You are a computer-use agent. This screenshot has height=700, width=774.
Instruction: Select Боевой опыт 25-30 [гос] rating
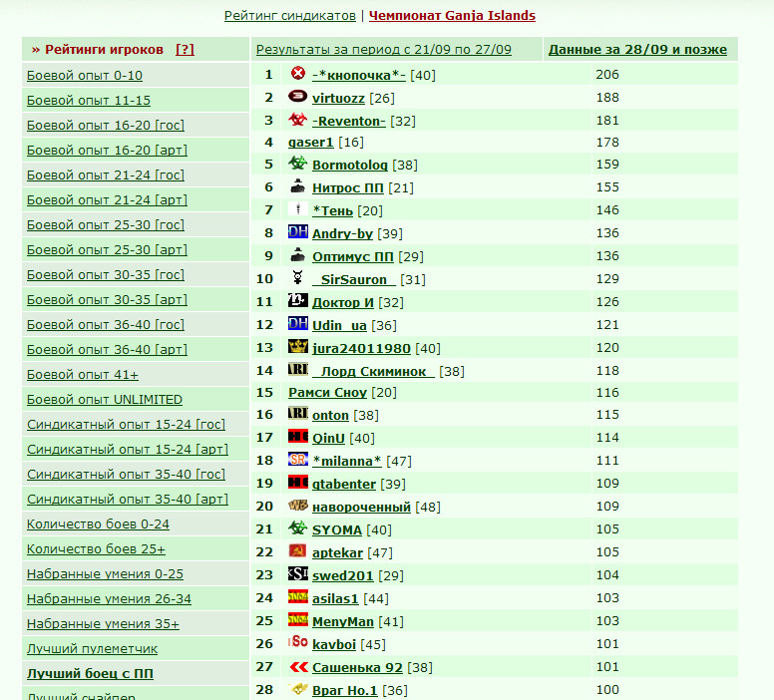(106, 225)
